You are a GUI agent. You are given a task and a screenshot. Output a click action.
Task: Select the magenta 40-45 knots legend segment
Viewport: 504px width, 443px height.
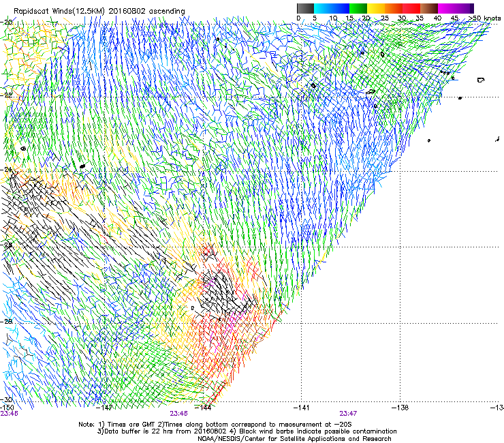click(447, 8)
